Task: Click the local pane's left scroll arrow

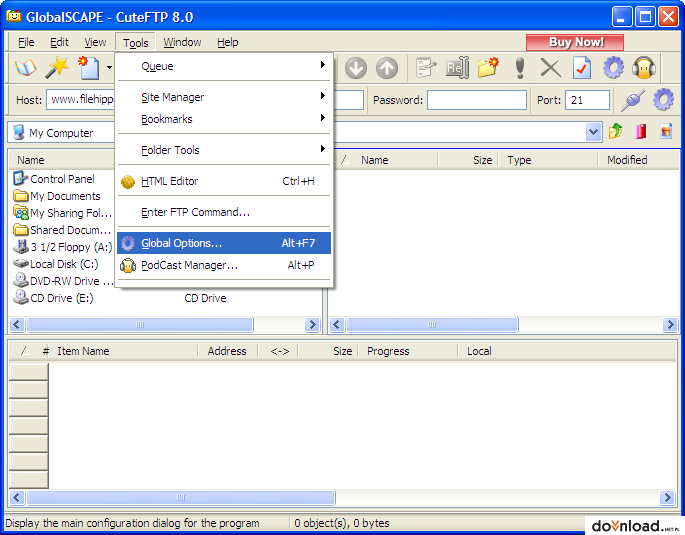Action: click(17, 324)
